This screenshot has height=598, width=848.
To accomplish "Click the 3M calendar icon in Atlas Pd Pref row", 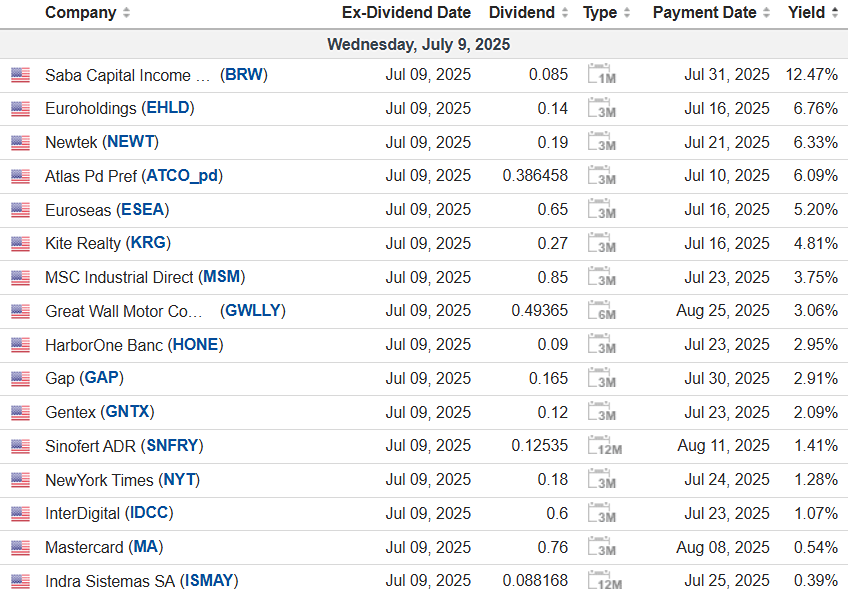I will [x=601, y=175].
